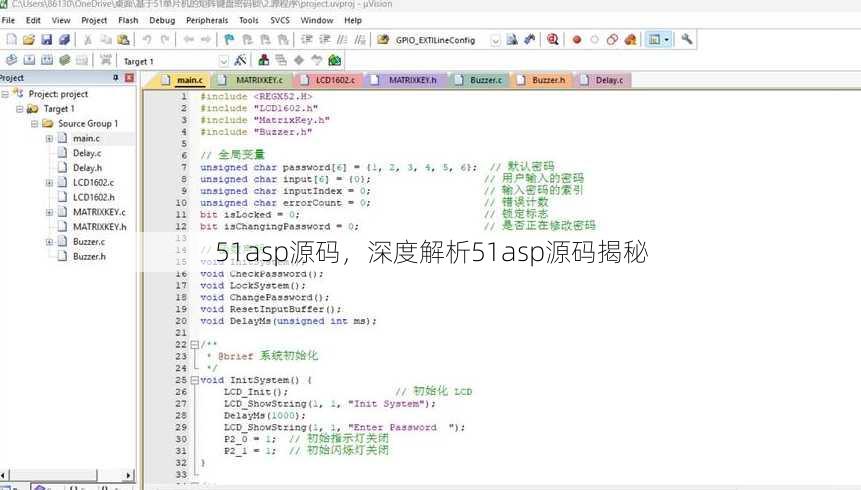Click the Rebuild all target files icon
The width and height of the screenshot is (861, 490).
tap(47, 60)
